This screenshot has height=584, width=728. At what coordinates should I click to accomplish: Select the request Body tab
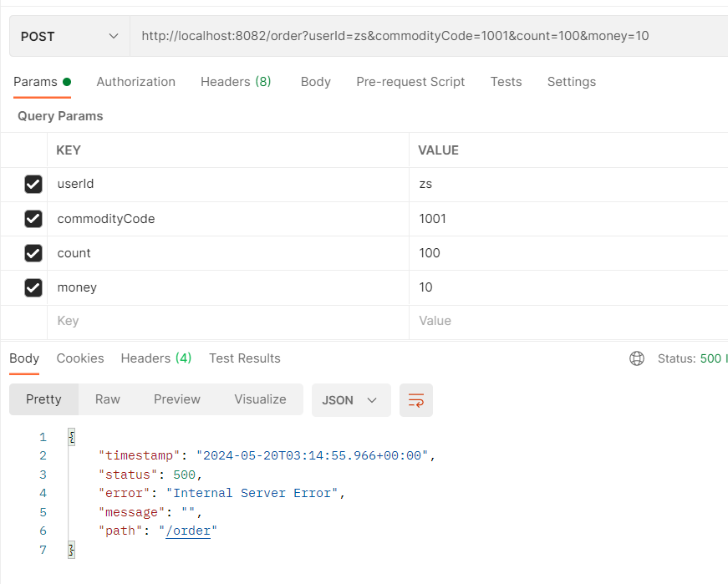[x=315, y=82]
